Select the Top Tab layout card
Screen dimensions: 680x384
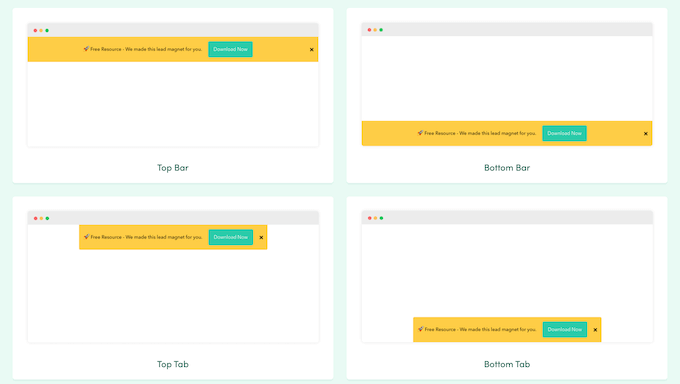(173, 288)
